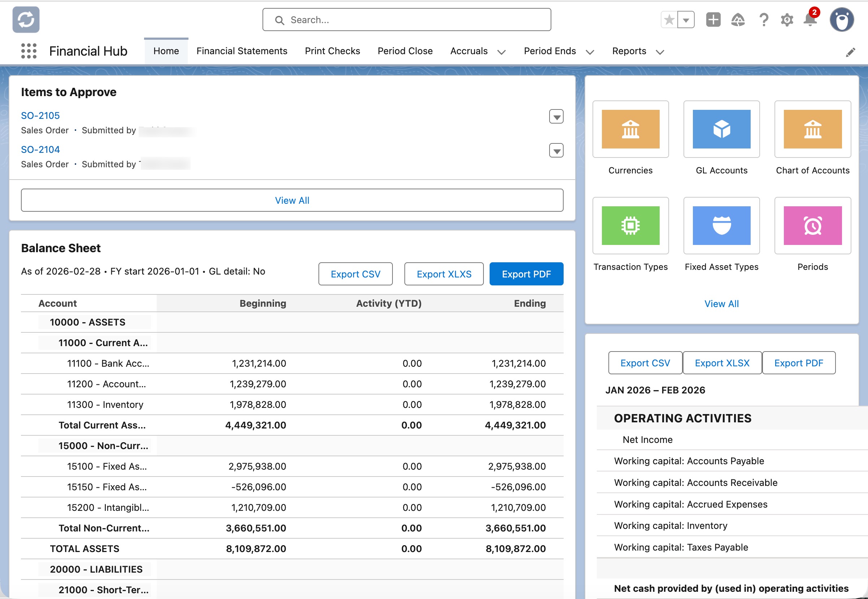Screen dimensions: 868x599
Task: Click inside the global Search field
Action: click(406, 20)
